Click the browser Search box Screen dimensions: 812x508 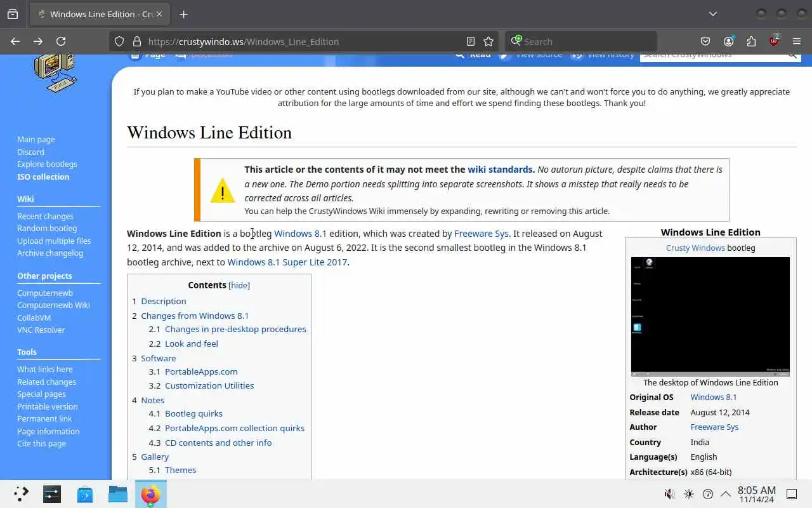coord(581,41)
